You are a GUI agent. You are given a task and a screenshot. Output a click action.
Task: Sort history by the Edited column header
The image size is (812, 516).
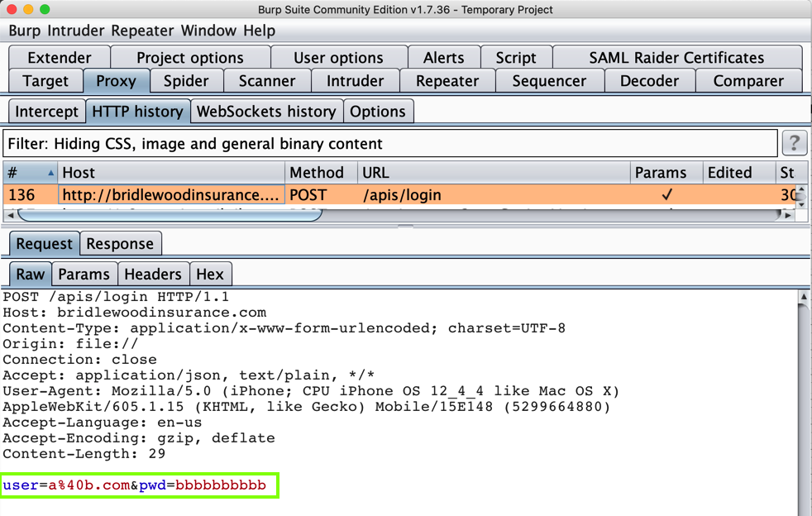pos(739,173)
